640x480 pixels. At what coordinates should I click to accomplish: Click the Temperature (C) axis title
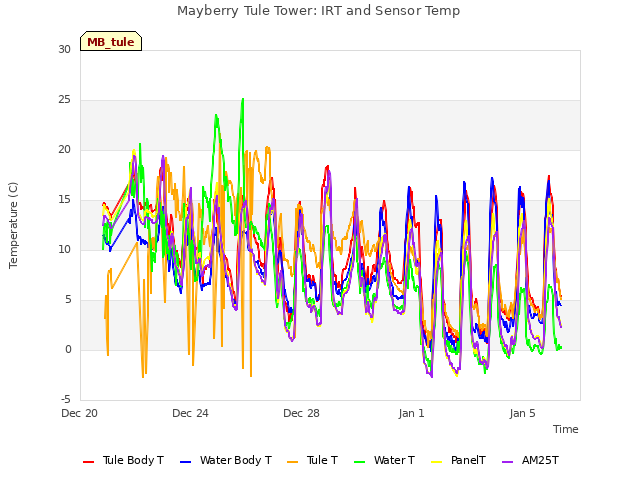13,225
